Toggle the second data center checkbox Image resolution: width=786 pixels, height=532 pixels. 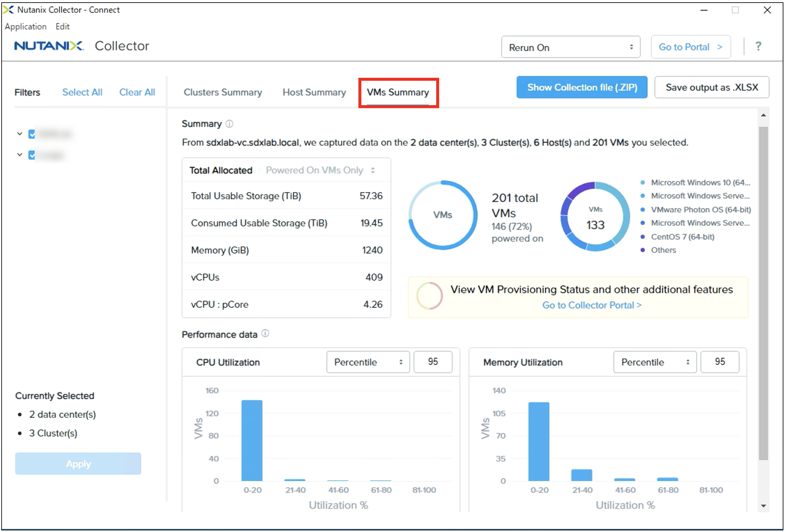coord(32,155)
